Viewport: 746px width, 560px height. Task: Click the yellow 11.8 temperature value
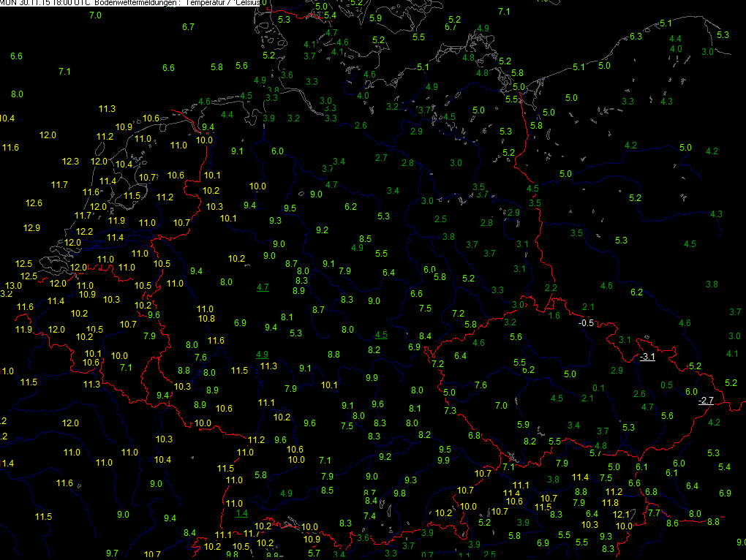[x=610, y=502]
